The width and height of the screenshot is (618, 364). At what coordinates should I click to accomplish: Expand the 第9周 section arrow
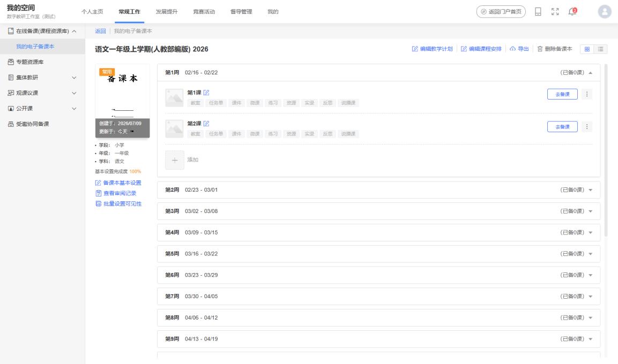[x=591, y=339]
